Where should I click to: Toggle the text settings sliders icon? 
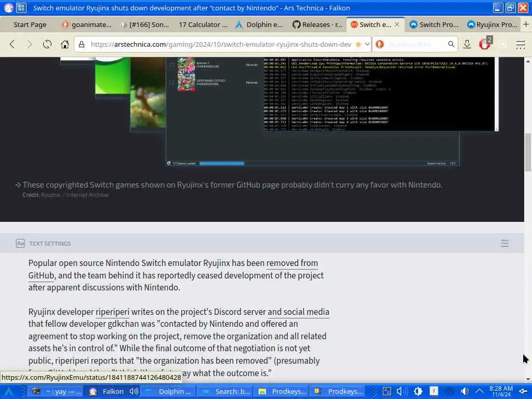tap(504, 243)
